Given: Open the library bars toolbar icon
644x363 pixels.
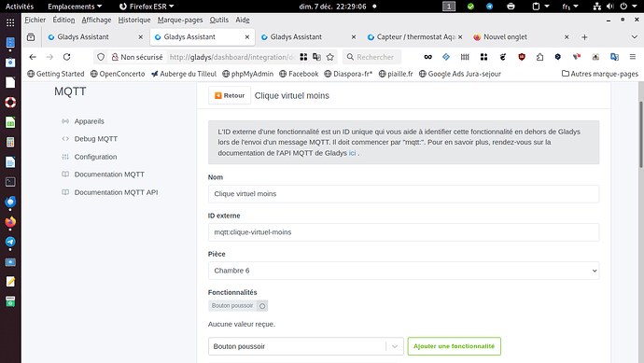Looking at the screenshot, I should tap(465, 57).
